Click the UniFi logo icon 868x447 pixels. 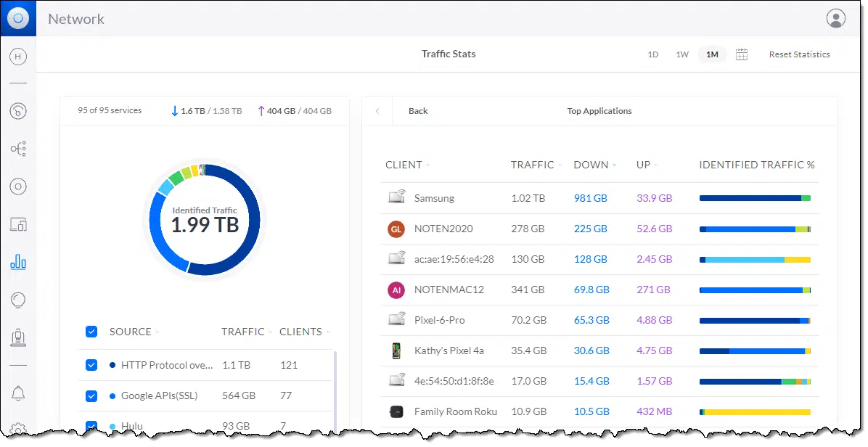[18, 18]
